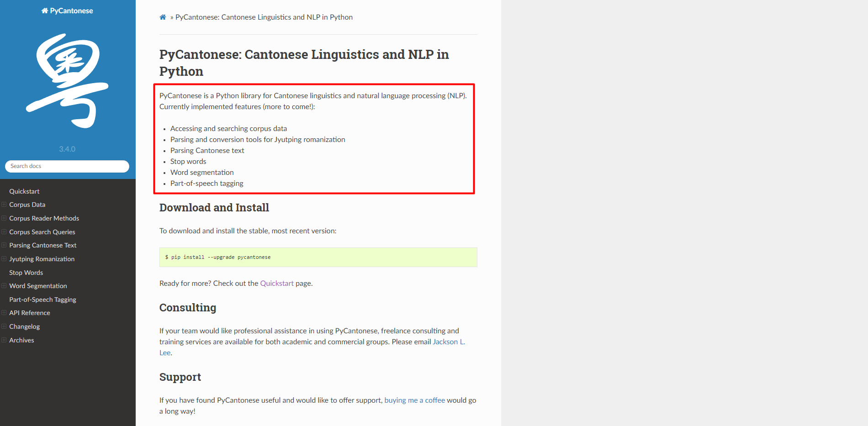The image size is (868, 426).
Task: Expand the Jyutping Romanization section
Action: pyautogui.click(x=4, y=259)
